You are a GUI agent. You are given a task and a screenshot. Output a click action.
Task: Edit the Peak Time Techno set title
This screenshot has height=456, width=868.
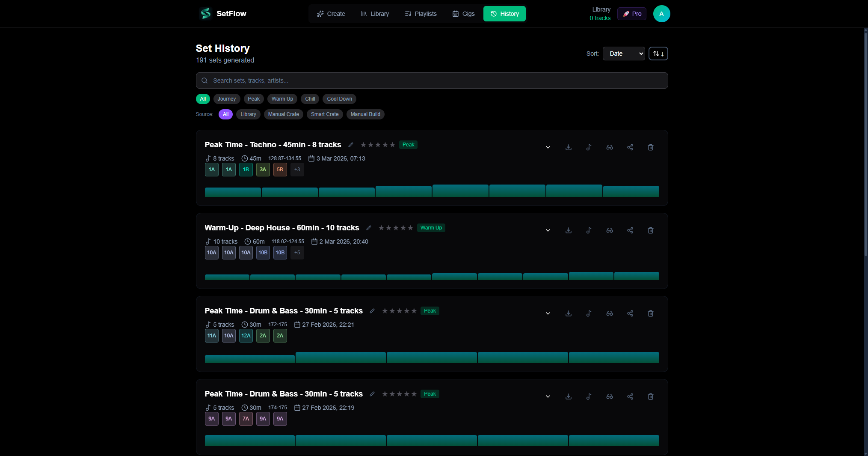point(350,145)
